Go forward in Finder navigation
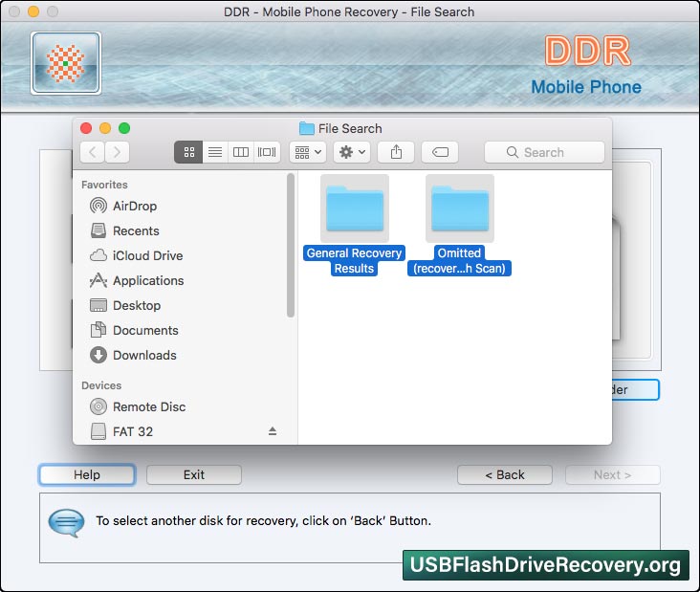Screen dimensions: 700x592 (x=117, y=152)
